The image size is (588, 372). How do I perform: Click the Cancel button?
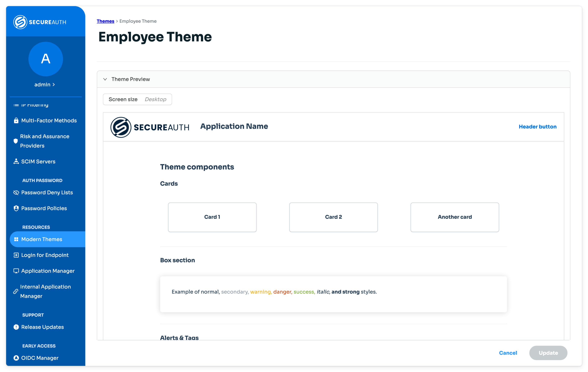click(508, 353)
